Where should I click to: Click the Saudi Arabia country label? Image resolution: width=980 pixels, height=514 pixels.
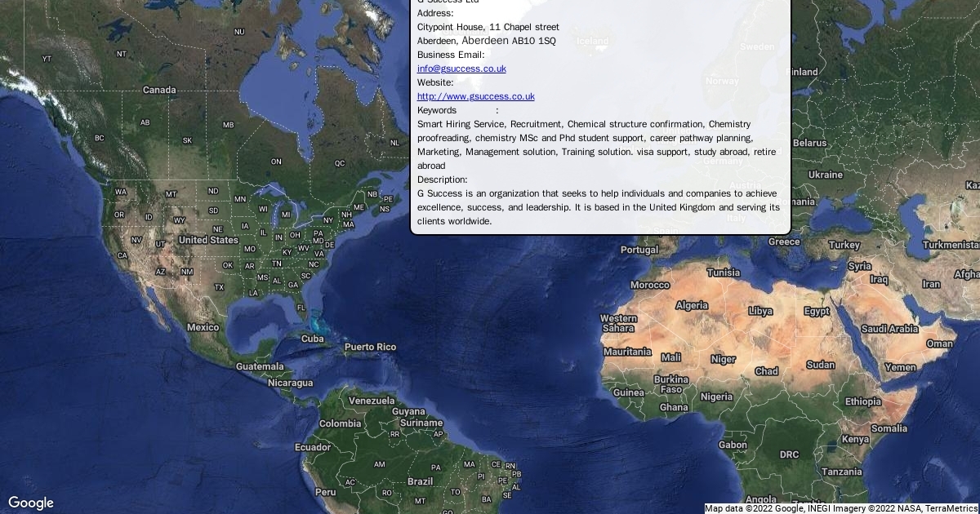coord(889,329)
